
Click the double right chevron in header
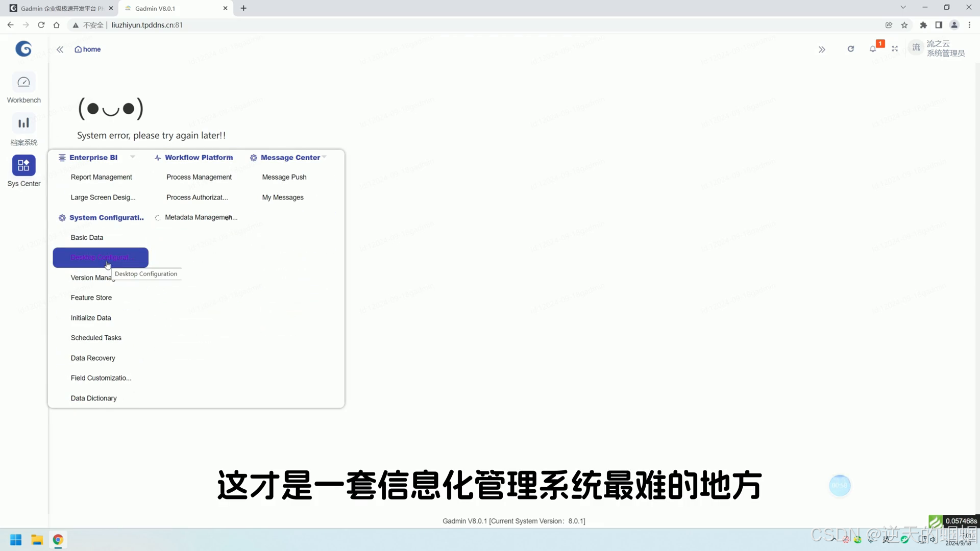[822, 49]
